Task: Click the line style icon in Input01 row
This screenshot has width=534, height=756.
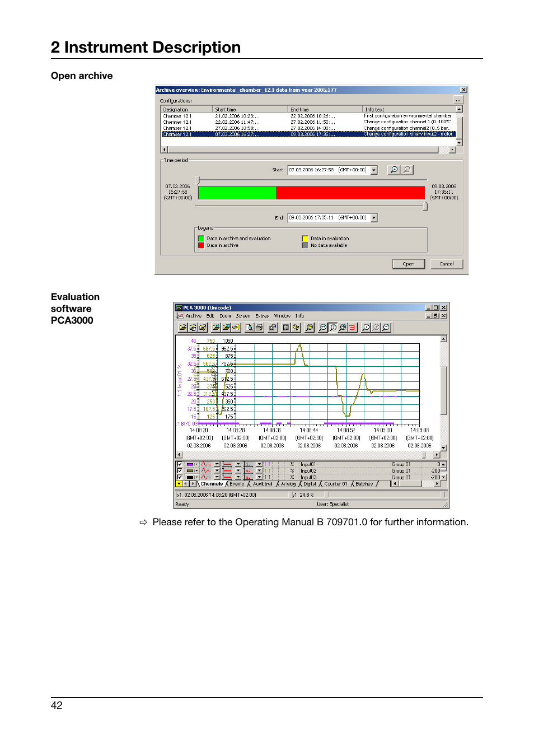Action: 206,464
